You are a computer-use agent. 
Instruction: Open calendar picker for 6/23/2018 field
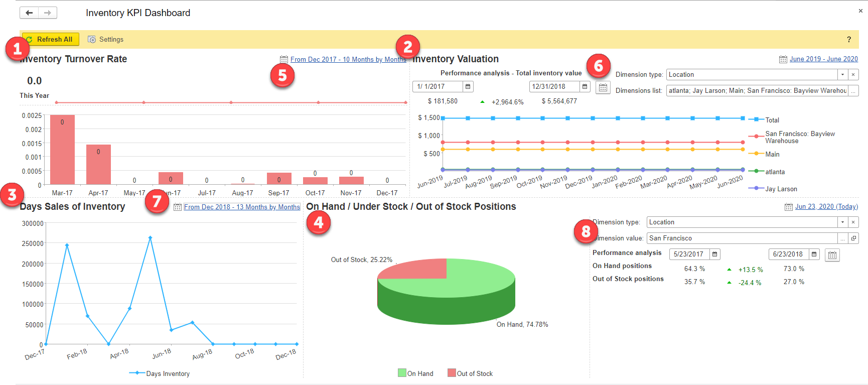click(814, 254)
